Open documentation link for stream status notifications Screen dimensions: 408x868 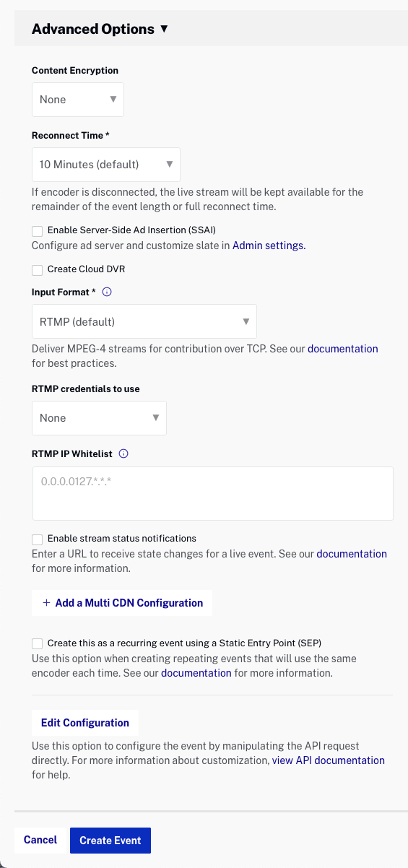(x=352, y=554)
